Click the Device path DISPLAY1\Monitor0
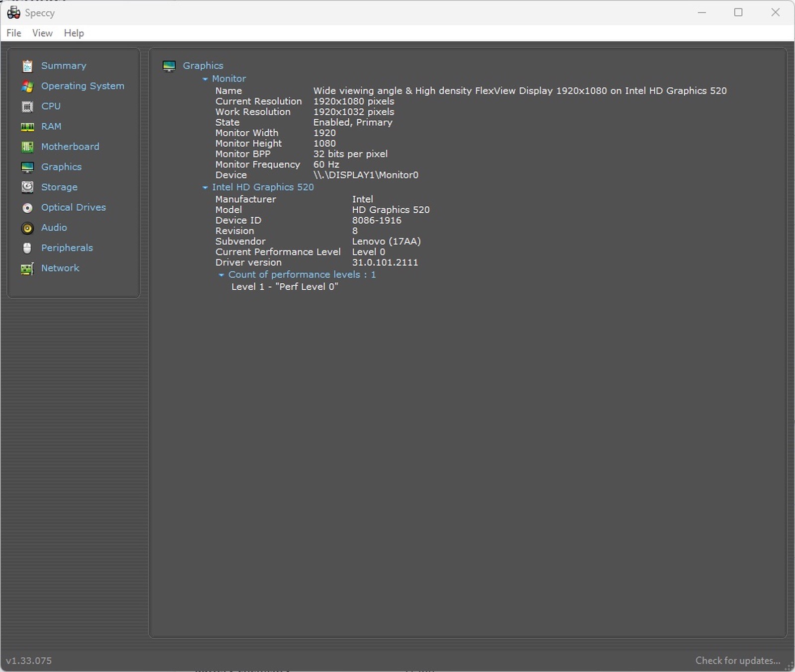Image resolution: width=795 pixels, height=672 pixels. 366,175
